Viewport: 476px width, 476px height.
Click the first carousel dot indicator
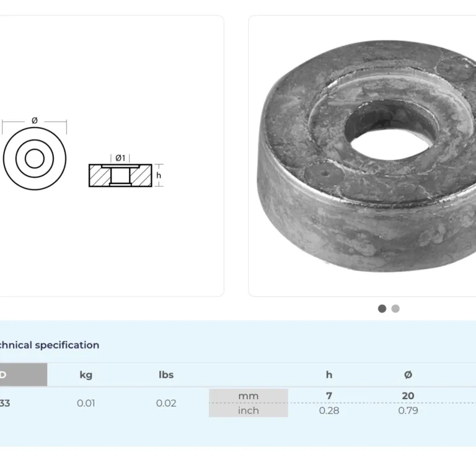382,309
